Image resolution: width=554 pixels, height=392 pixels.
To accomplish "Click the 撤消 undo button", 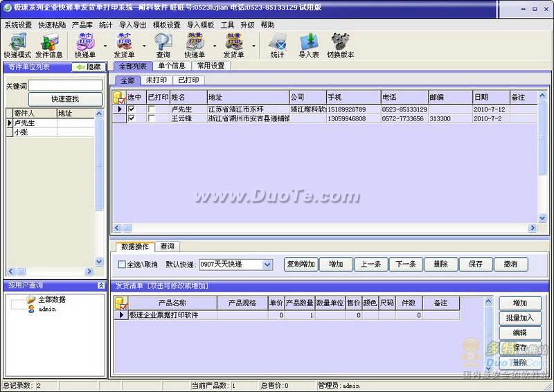I will click(x=510, y=264).
